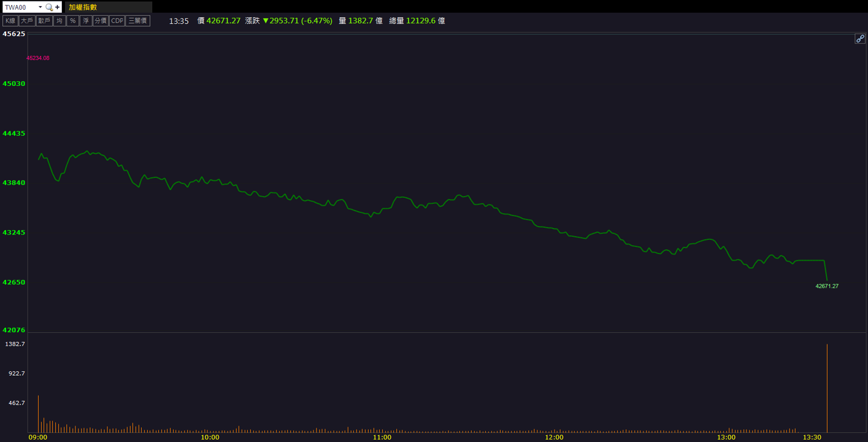This screenshot has height=442, width=868.
Task: Click the 42671.27 last price label on chart
Action: coord(827,286)
